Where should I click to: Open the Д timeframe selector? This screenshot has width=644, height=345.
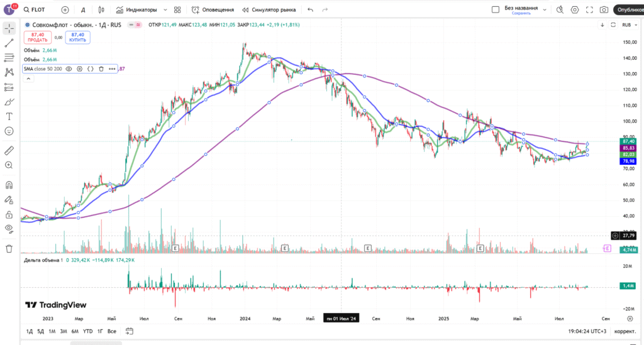tap(83, 10)
